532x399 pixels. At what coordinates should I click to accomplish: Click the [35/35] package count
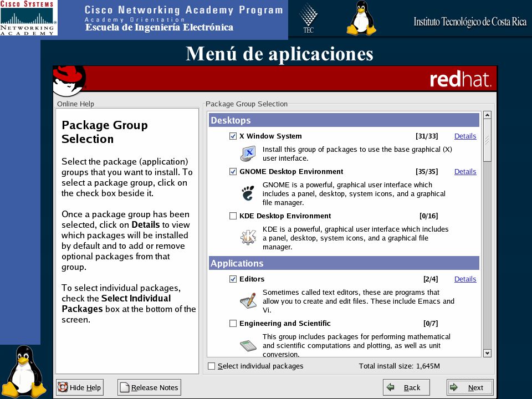point(427,172)
